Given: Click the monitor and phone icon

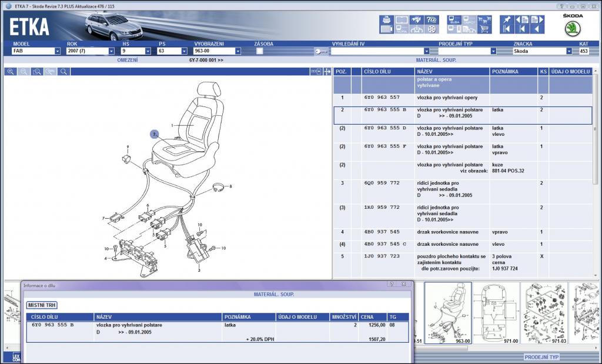Looking at the screenshot, I should click(454, 29).
